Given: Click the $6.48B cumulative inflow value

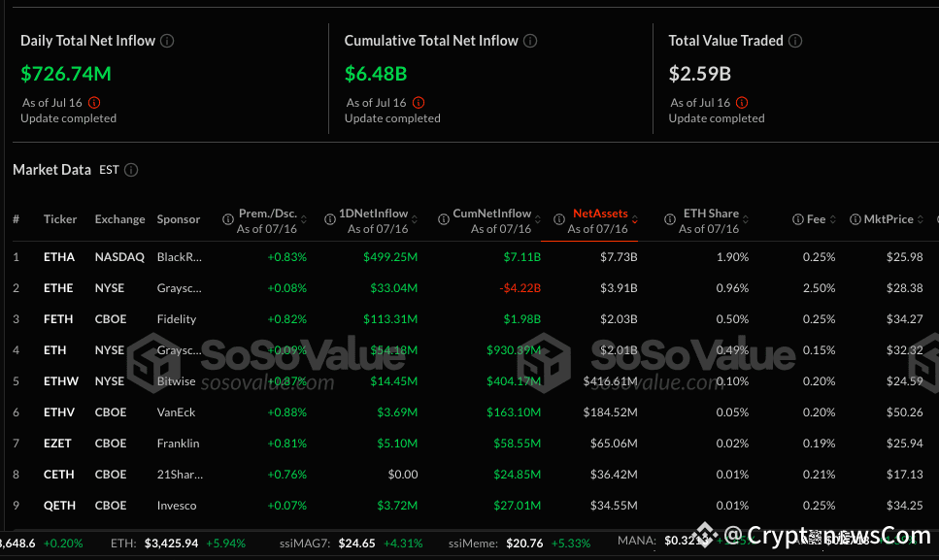Looking at the screenshot, I should (x=376, y=74).
